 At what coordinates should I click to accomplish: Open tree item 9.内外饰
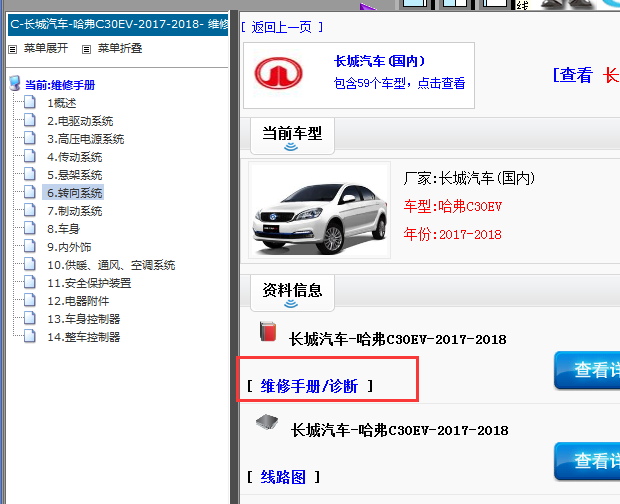pyautogui.click(x=69, y=247)
